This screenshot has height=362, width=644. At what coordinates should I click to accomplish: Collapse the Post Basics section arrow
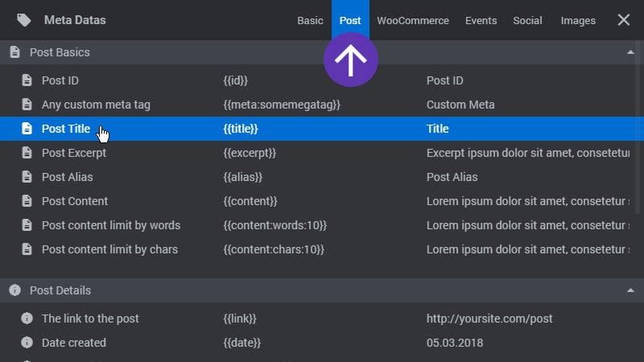(x=630, y=52)
